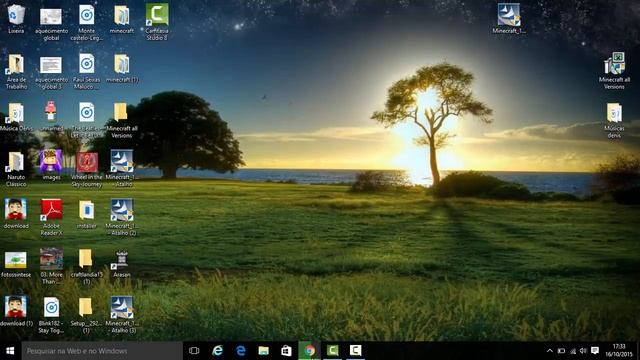
Task: Open the white Camtasia Recorder taskbar icon
Action: [355, 351]
